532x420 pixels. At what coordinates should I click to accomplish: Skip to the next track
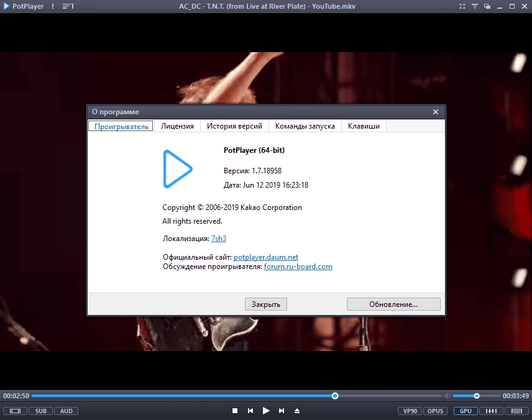pyautogui.click(x=282, y=411)
